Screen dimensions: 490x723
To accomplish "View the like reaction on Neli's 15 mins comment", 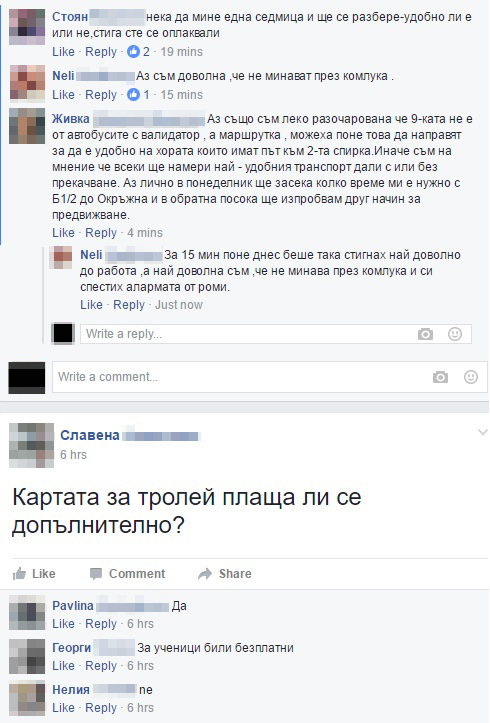I will [x=133, y=95].
